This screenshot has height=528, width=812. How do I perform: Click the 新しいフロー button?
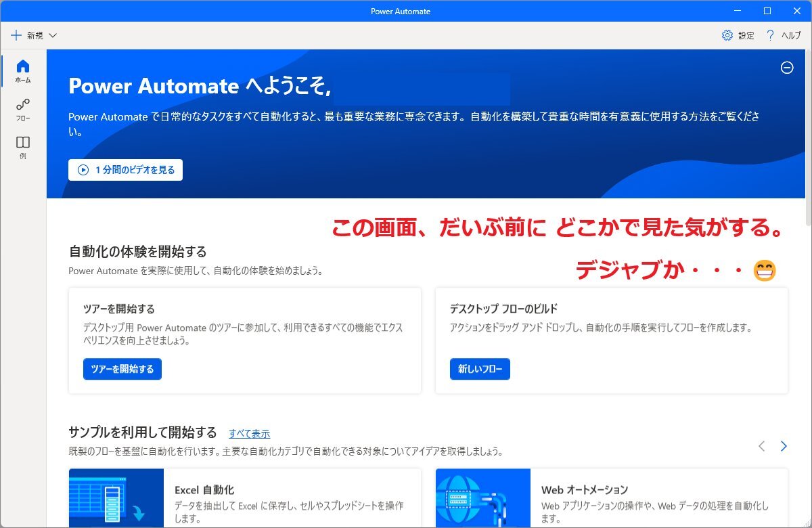pos(480,369)
